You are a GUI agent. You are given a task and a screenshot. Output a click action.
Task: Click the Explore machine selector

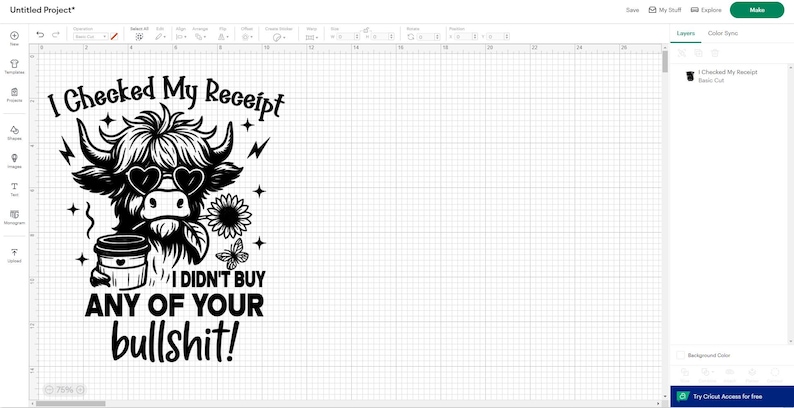pos(706,10)
